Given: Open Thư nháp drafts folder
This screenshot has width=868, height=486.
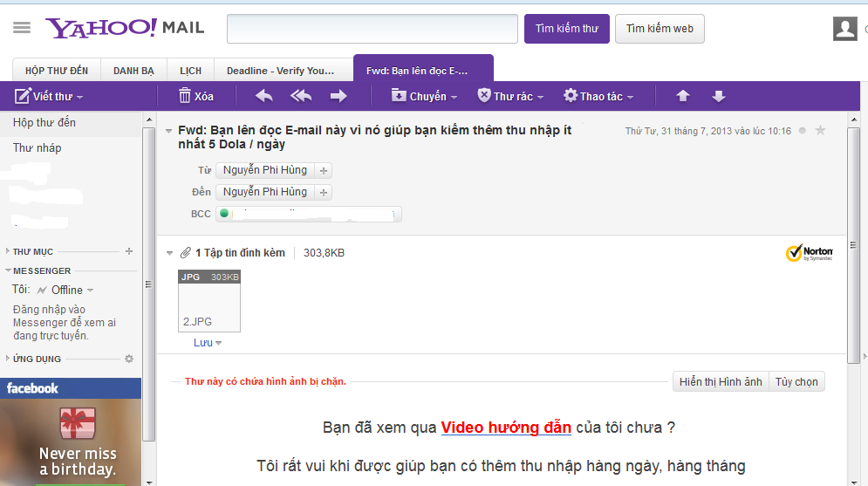Looking at the screenshot, I should [38, 147].
